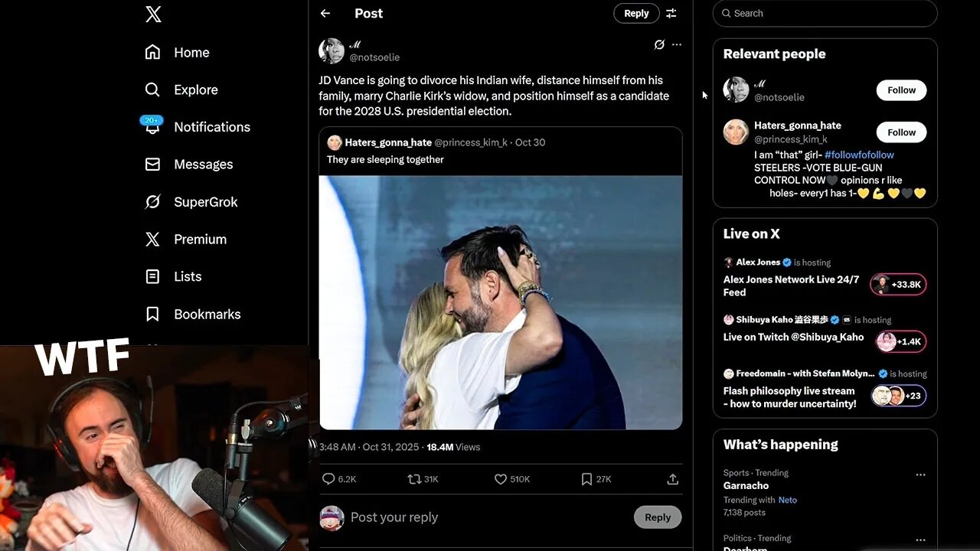The width and height of the screenshot is (980, 551).
Task: Click the SuperGrok logo icon
Action: tap(152, 202)
